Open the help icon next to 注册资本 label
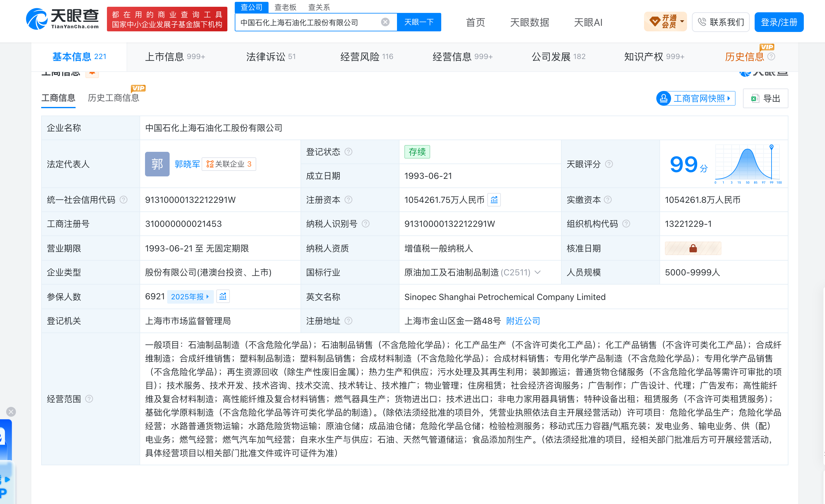 pyautogui.click(x=348, y=199)
